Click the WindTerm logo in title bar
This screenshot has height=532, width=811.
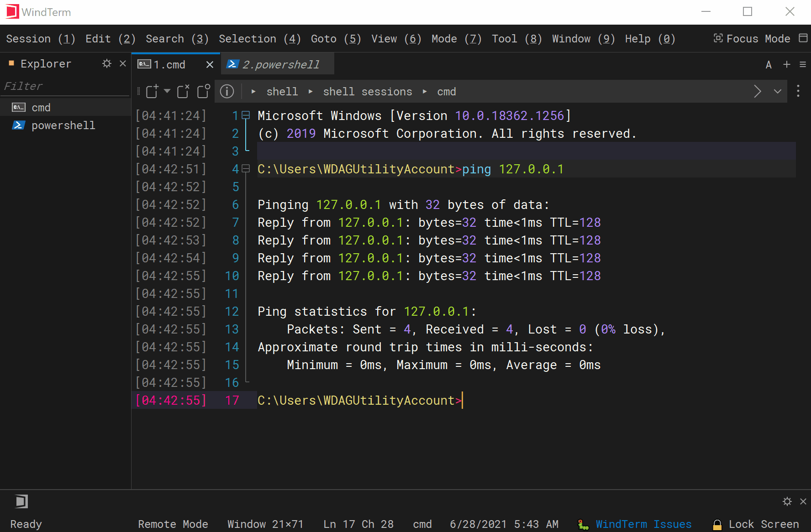tap(12, 12)
